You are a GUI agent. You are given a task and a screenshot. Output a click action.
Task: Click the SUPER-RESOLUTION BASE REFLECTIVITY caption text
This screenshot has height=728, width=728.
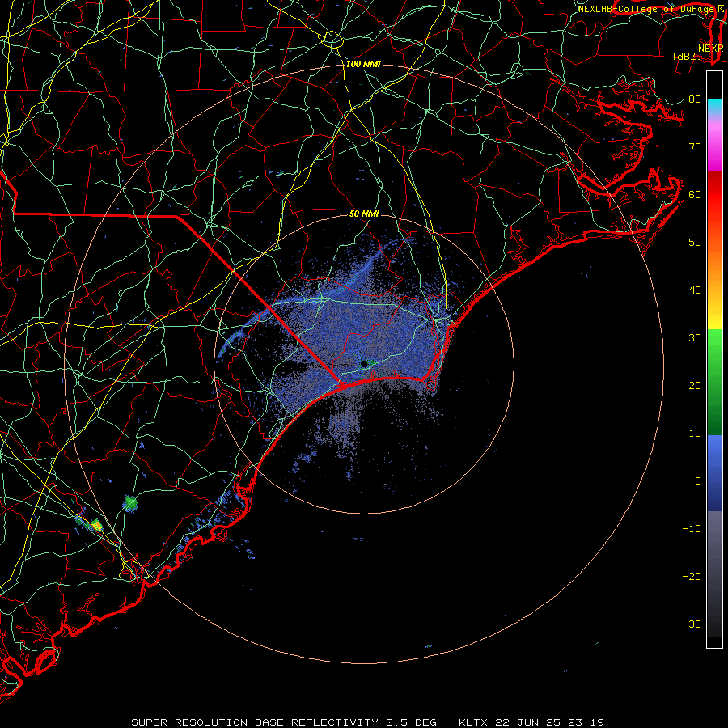point(255,722)
